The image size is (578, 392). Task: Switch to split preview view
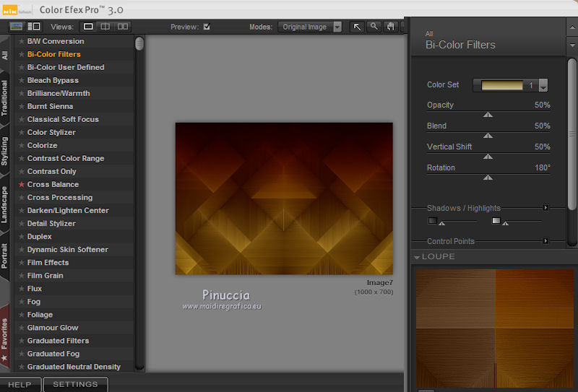click(x=105, y=27)
